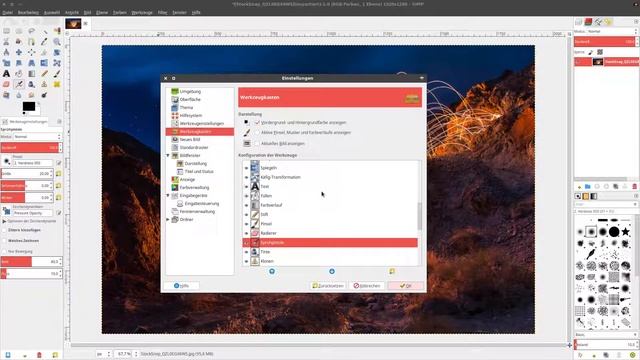Select the Select by Color tool

pos(57,31)
